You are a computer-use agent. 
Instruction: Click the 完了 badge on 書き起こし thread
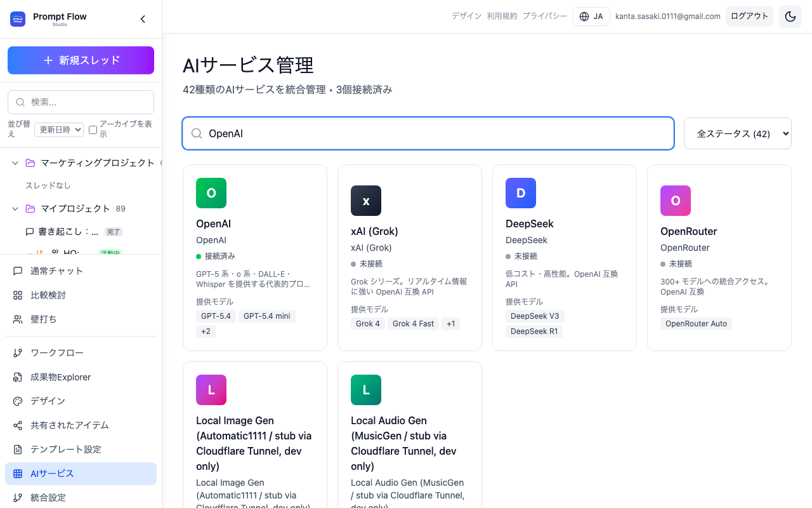click(114, 232)
